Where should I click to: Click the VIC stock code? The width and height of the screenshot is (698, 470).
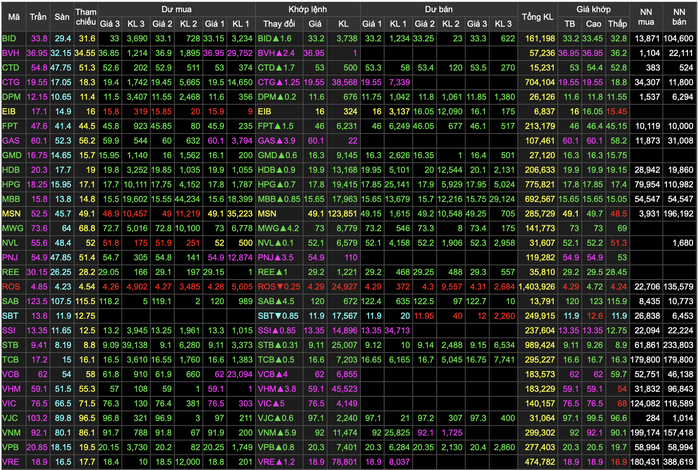click(x=9, y=404)
